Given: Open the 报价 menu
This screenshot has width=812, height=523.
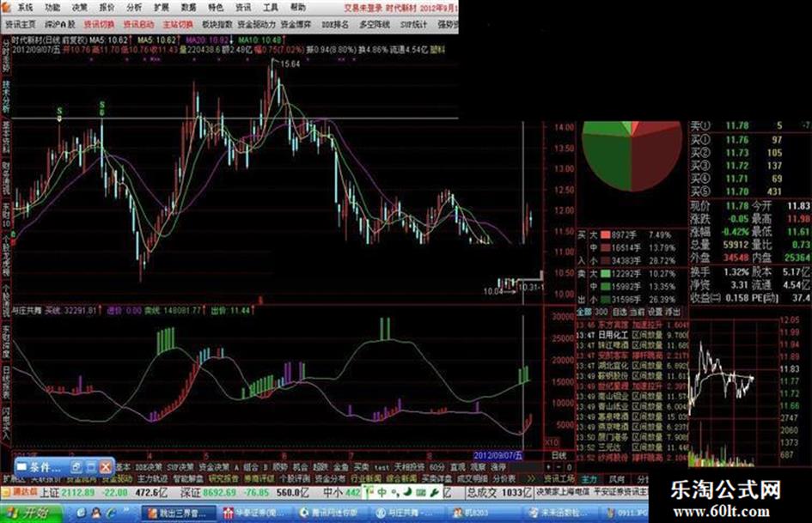Looking at the screenshot, I should tap(107, 7).
